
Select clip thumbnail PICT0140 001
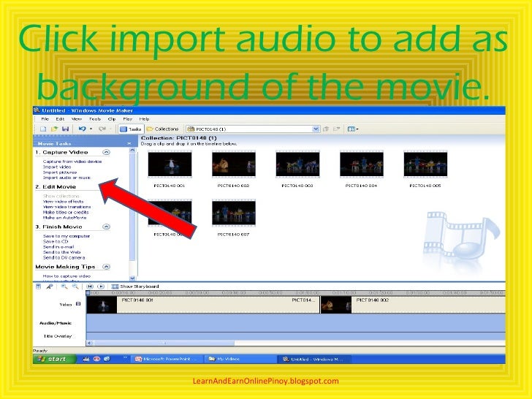(x=170, y=164)
